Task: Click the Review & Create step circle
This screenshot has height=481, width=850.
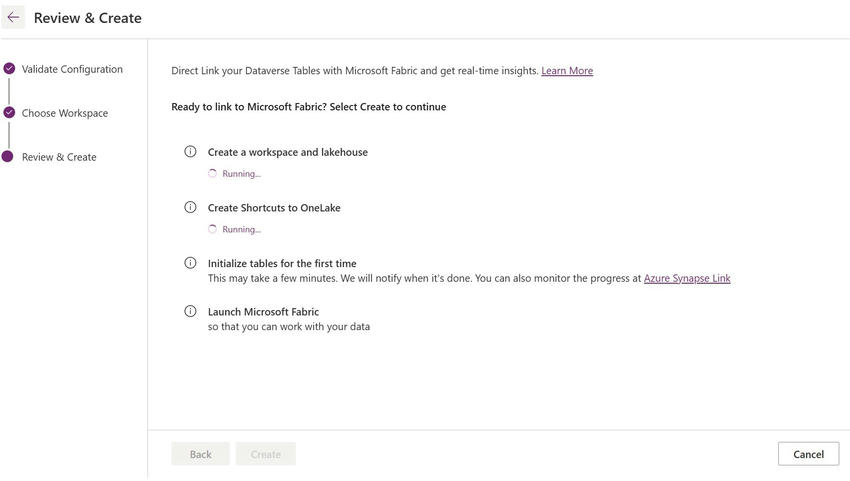Action: 9,157
